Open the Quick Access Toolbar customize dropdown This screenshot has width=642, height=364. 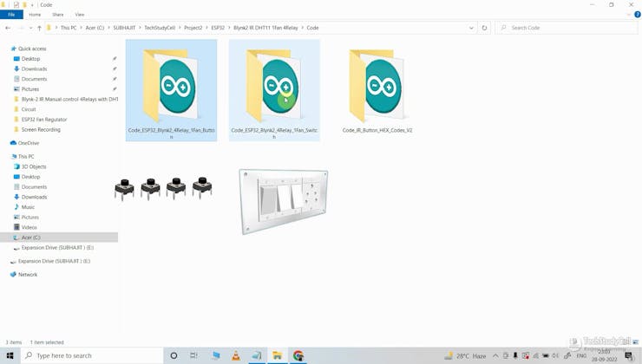(32, 5)
